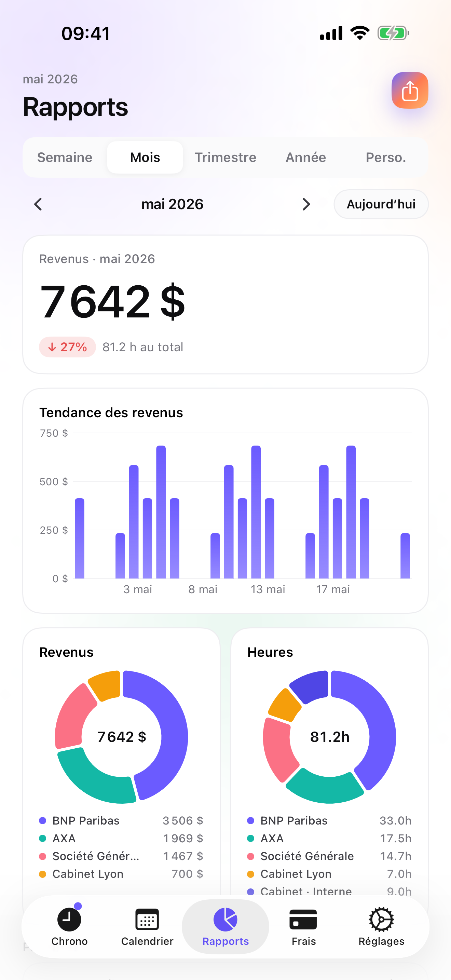Open the Frais card icon

[x=303, y=920]
